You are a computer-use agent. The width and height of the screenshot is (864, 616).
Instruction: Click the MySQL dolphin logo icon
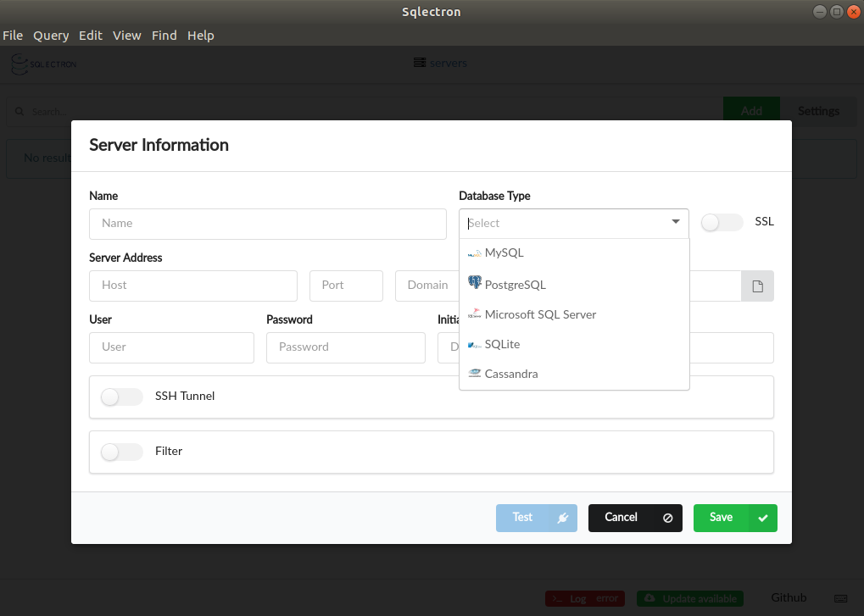[x=474, y=253]
